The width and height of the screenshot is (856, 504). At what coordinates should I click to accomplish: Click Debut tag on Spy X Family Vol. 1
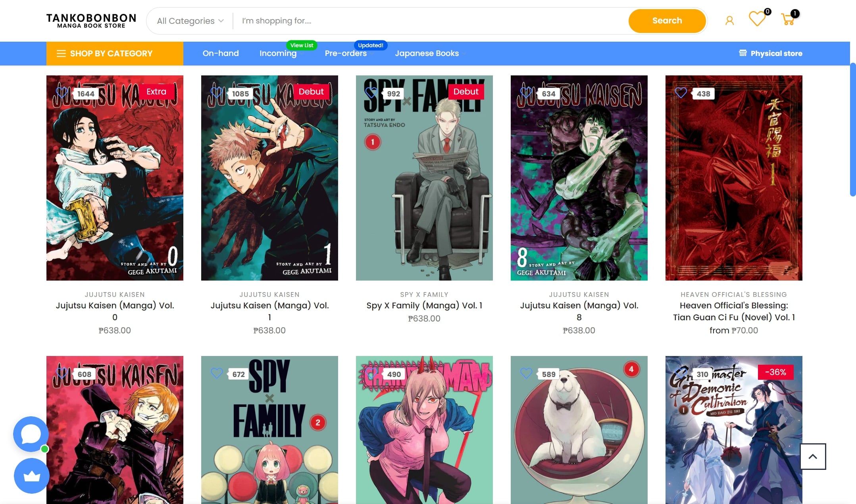click(466, 92)
